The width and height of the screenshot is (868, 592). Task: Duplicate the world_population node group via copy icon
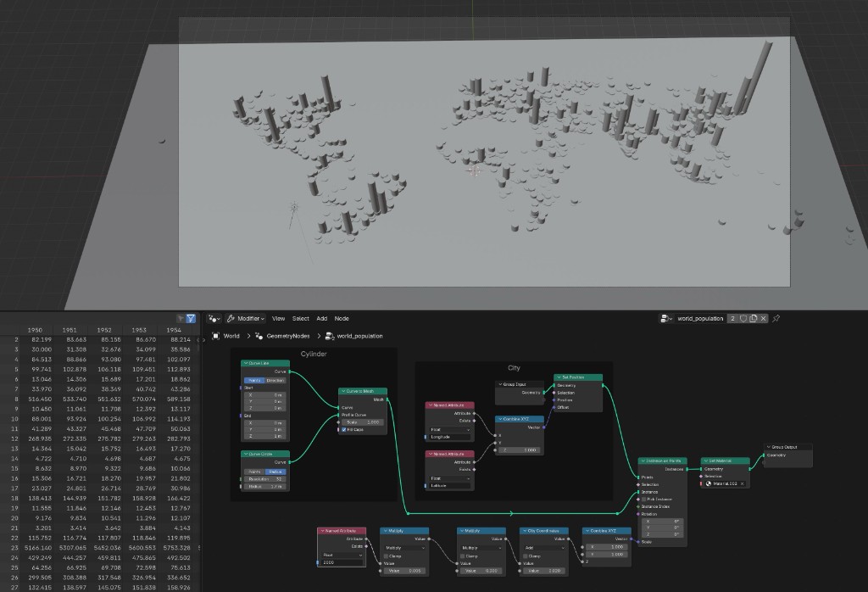[x=754, y=318]
